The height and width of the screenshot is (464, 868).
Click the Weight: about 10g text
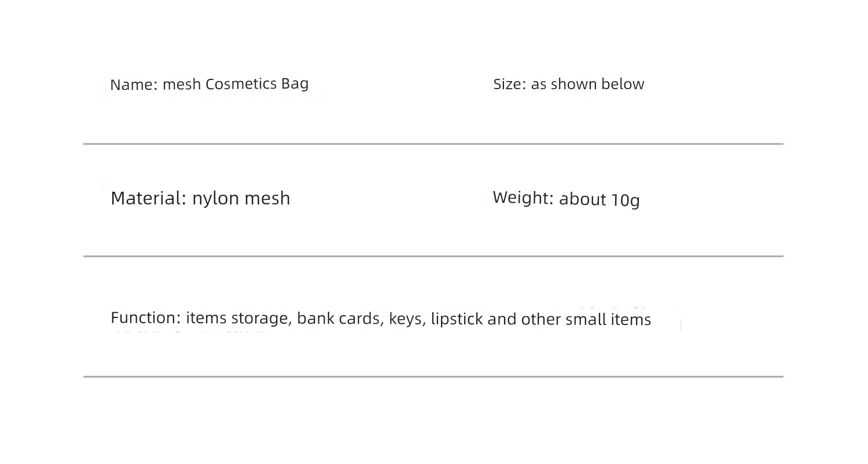567,199
